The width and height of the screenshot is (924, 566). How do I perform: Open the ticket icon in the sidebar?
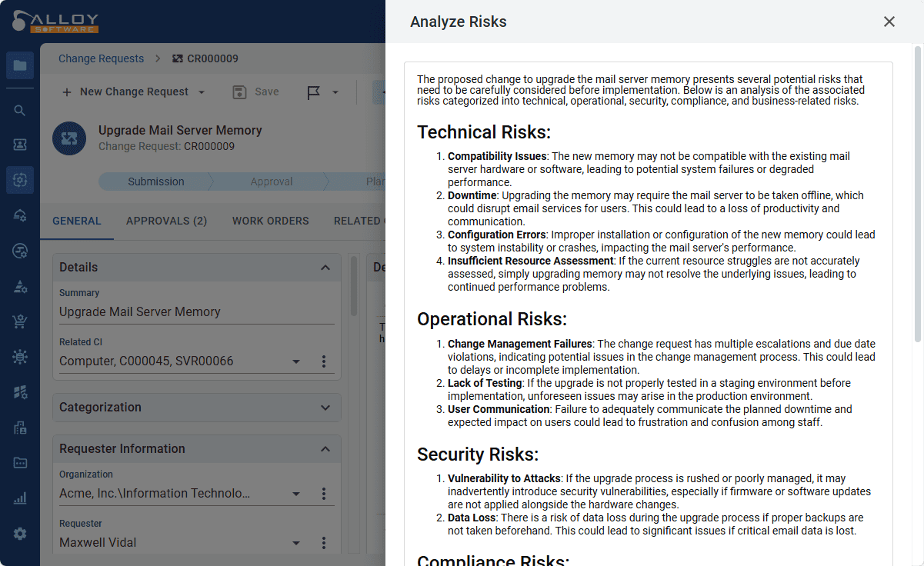pyautogui.click(x=20, y=145)
